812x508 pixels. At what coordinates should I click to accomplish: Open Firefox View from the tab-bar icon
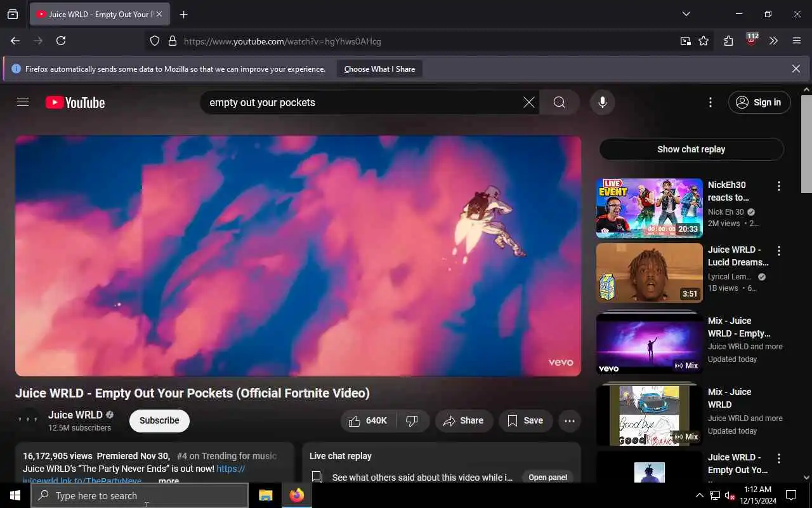coord(13,14)
